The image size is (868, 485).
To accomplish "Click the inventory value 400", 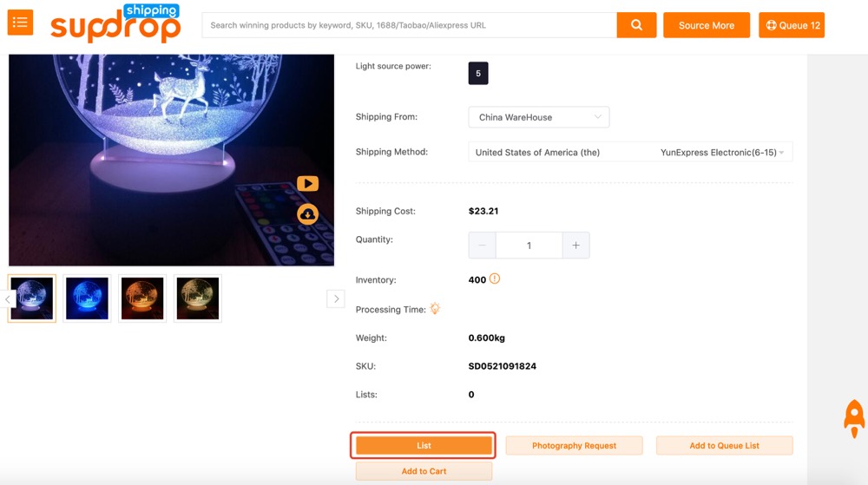I will click(477, 280).
